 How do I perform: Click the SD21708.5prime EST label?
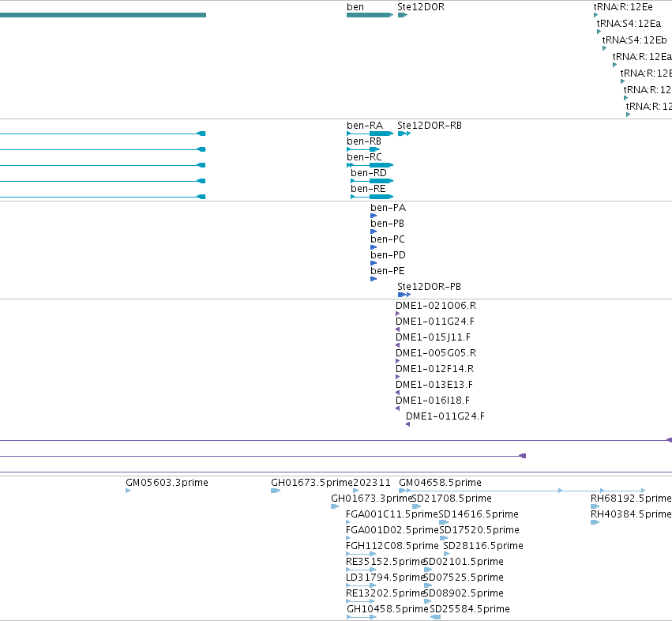coord(452,499)
